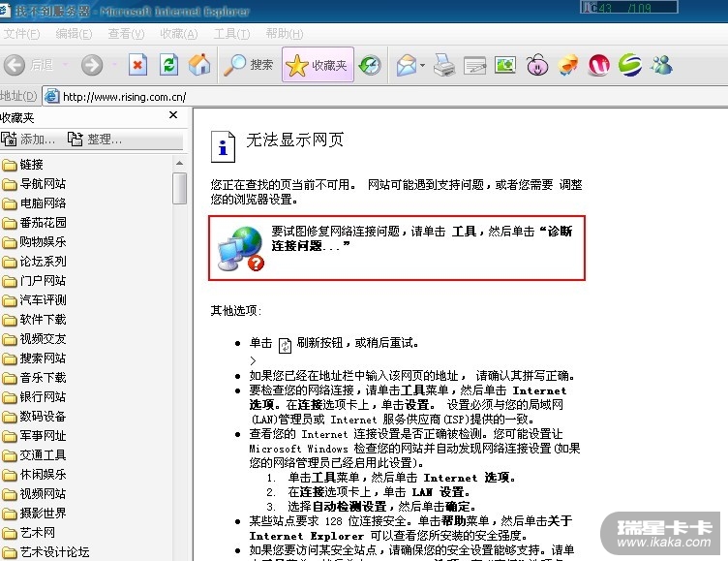
Task: Open the 购物娱乐 favorites folder
Action: (34, 242)
